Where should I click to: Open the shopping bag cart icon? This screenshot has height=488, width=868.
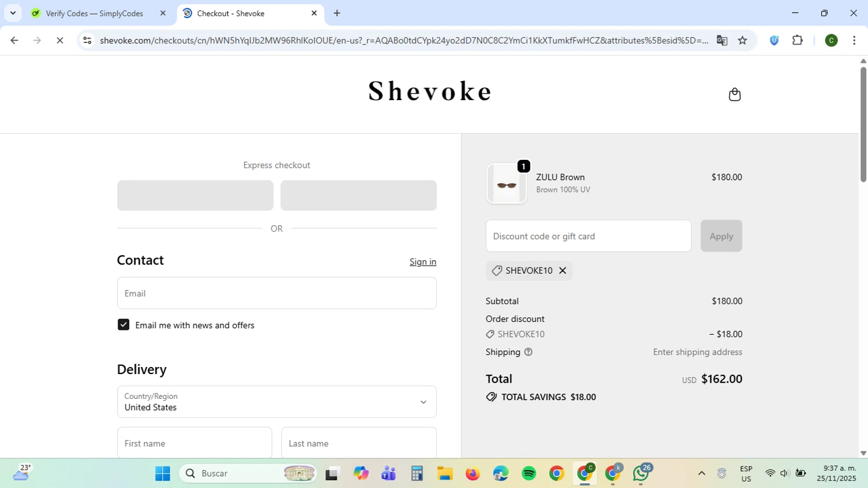734,94
